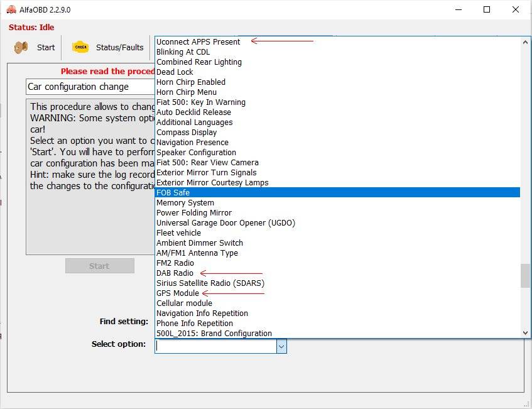Image resolution: width=532 pixels, height=409 pixels.
Task: Minimize the AlfaOBD window
Action: point(459,9)
